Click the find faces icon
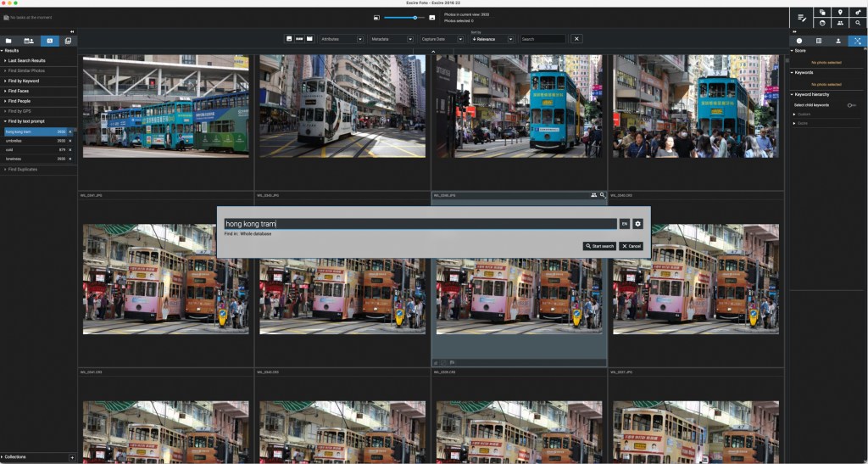 tap(822, 23)
